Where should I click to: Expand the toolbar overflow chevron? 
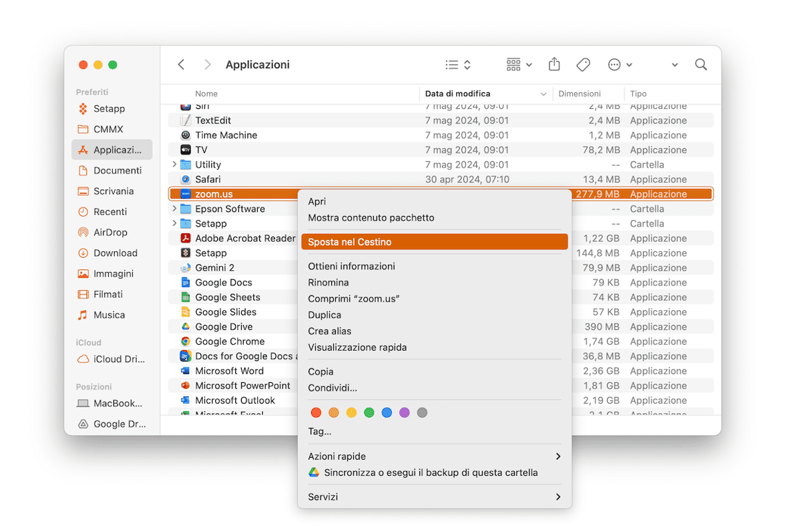coord(674,65)
